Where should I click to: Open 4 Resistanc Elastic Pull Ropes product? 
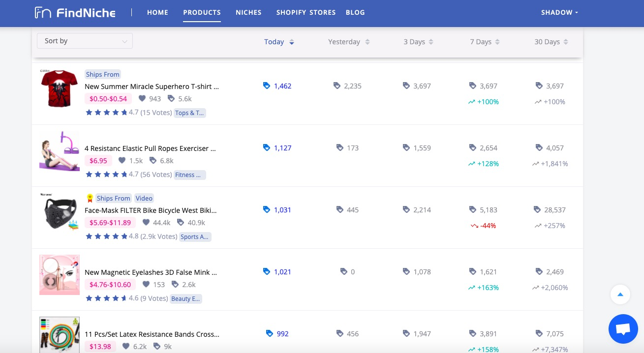[150, 148]
